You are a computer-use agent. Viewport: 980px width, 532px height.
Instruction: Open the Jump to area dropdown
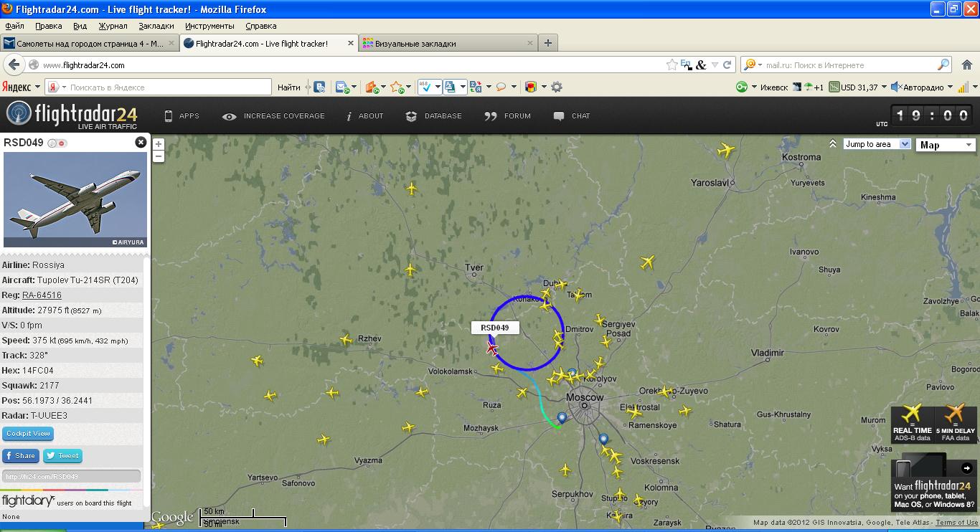[877, 144]
